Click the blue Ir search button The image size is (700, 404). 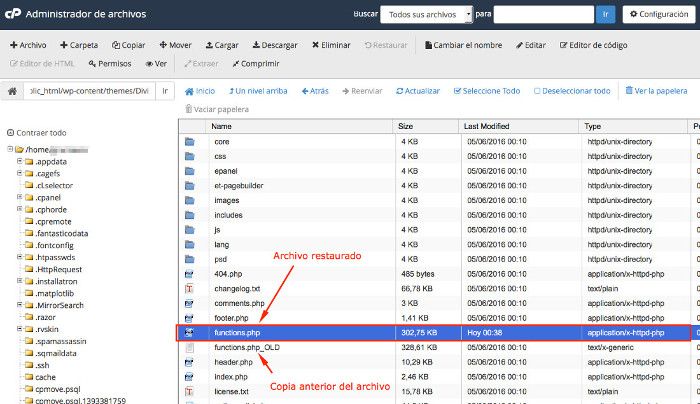pyautogui.click(x=605, y=14)
